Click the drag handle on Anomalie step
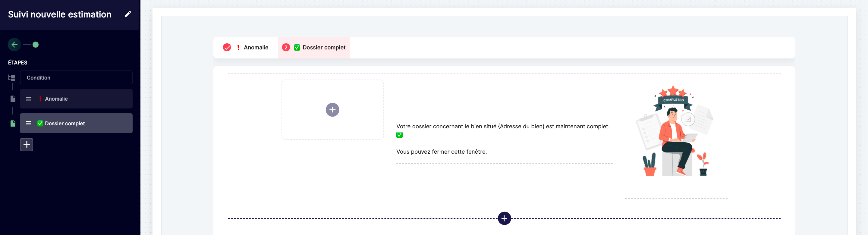Screen dimensions: 868x235 28,99
